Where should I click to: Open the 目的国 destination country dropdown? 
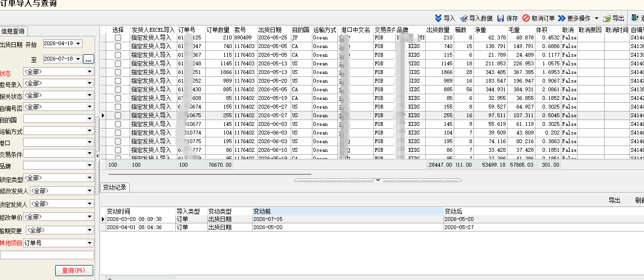tap(90, 119)
